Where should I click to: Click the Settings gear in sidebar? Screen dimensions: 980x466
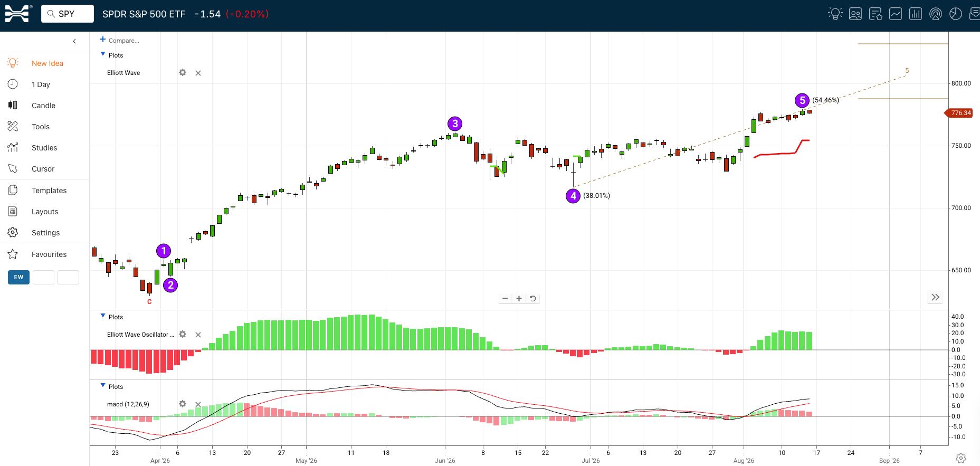point(13,232)
